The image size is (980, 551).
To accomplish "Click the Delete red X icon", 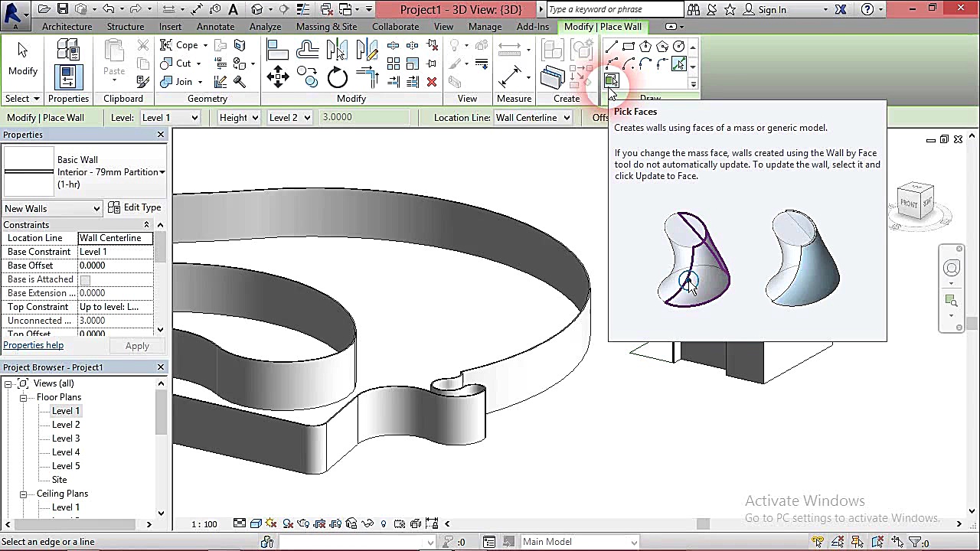I will (432, 82).
